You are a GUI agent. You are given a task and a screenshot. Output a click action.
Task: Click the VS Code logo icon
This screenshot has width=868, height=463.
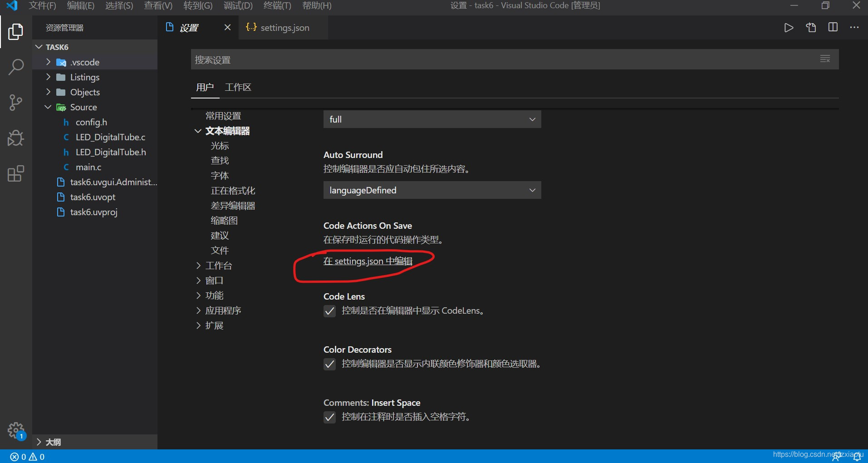tap(12, 5)
